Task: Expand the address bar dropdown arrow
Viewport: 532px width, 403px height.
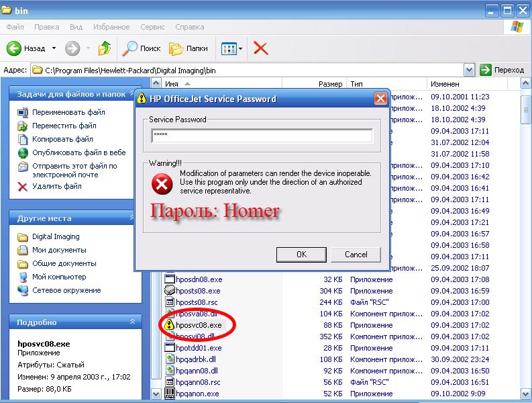Action: click(x=469, y=71)
